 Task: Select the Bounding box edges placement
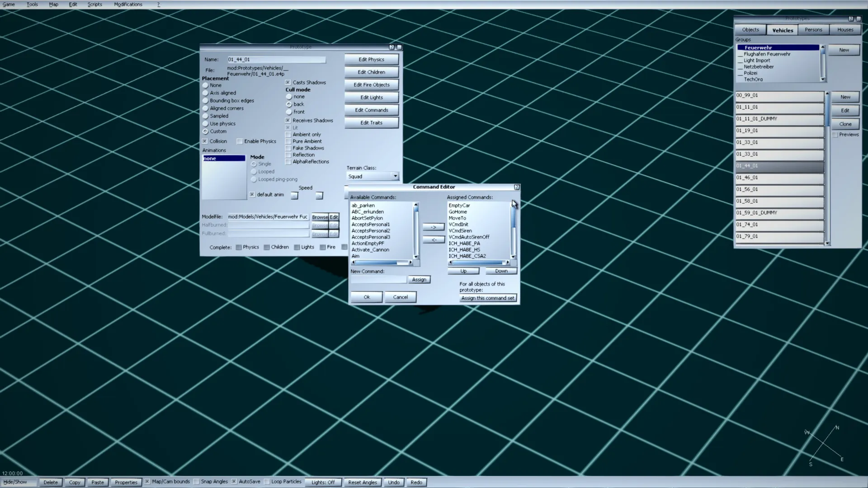coord(206,101)
